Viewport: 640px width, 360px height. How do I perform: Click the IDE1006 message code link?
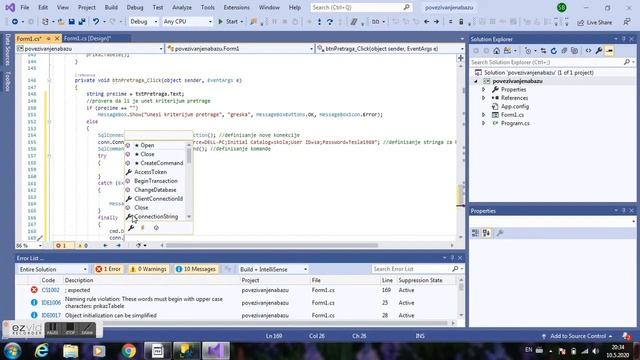51,303
